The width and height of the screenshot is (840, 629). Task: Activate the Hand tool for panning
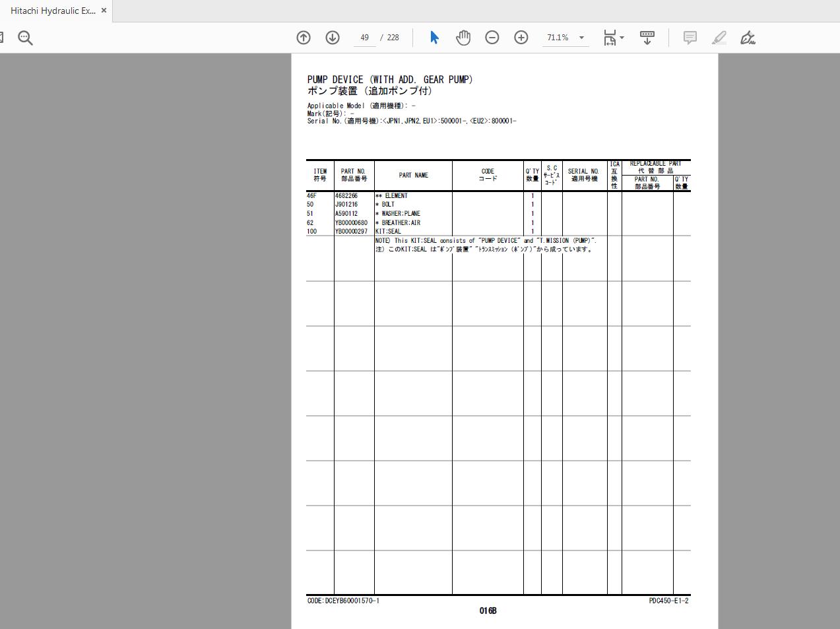[463, 38]
